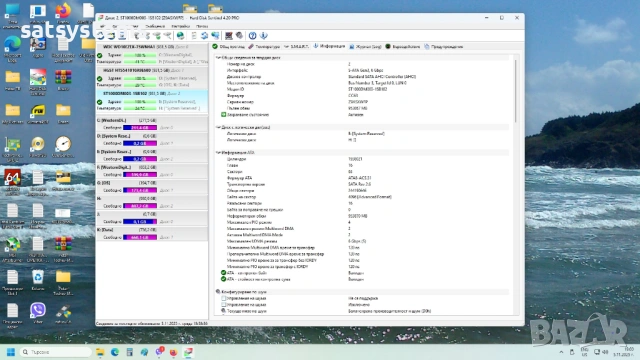The image size is (640, 360).
Task: Open Firefox desktop shortcut
Action: [63, 14]
